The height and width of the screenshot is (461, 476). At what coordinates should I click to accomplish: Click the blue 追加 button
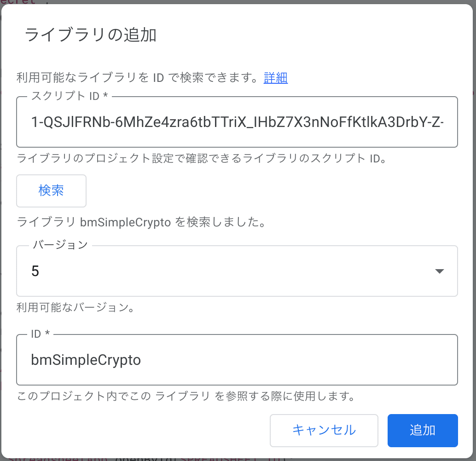click(422, 430)
